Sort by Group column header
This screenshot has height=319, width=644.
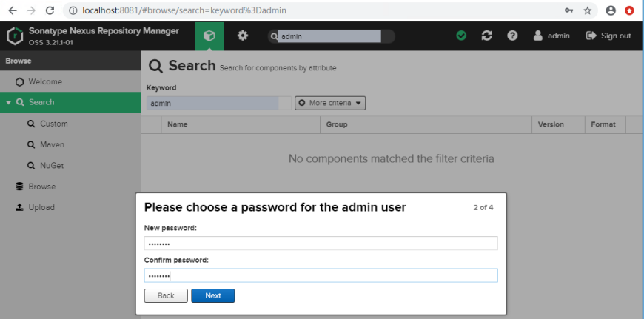tap(426, 124)
